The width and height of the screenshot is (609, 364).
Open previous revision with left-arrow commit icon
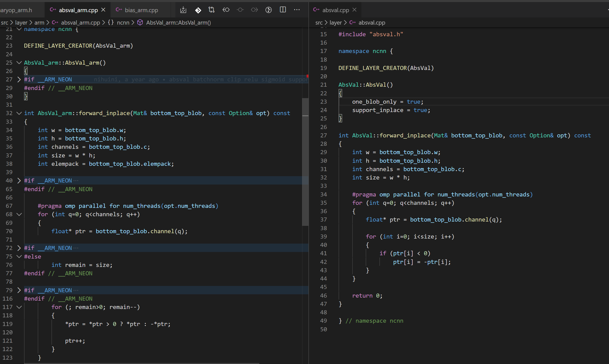[226, 10]
